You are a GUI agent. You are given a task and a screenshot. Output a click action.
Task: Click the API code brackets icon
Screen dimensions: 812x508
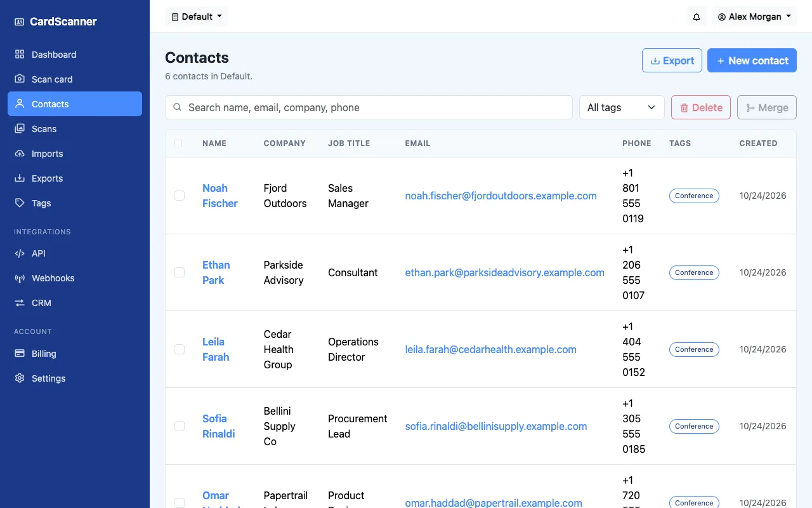tap(20, 253)
